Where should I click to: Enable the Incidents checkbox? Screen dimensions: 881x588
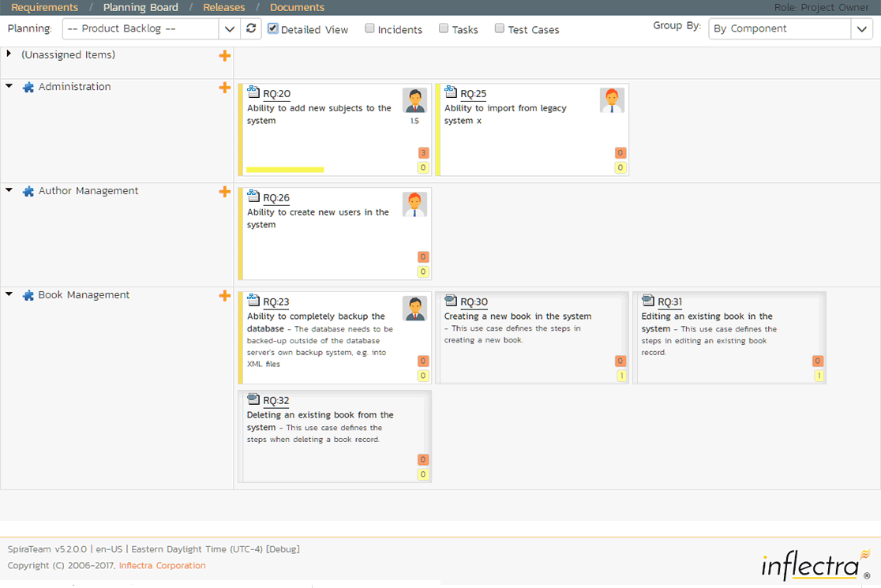click(370, 28)
